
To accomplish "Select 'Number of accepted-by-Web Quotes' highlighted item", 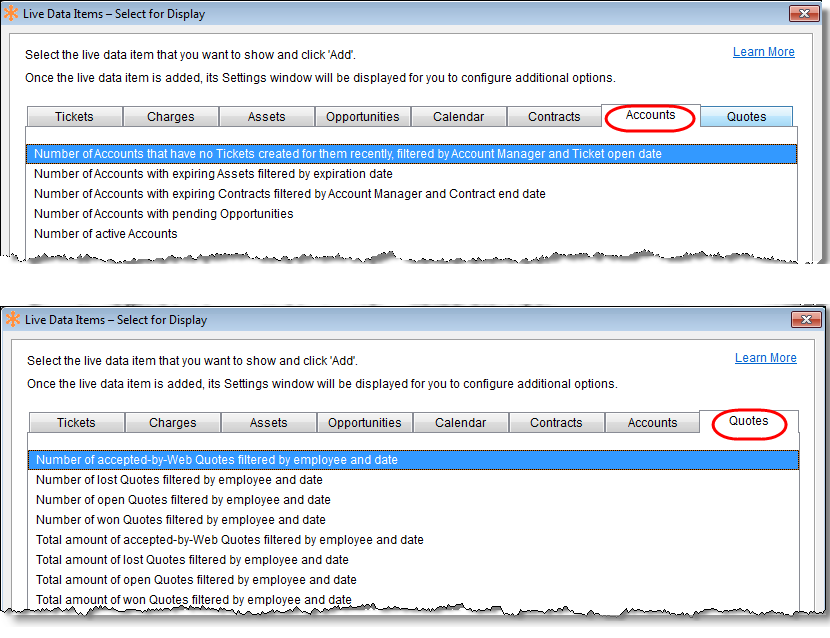I will [217, 460].
